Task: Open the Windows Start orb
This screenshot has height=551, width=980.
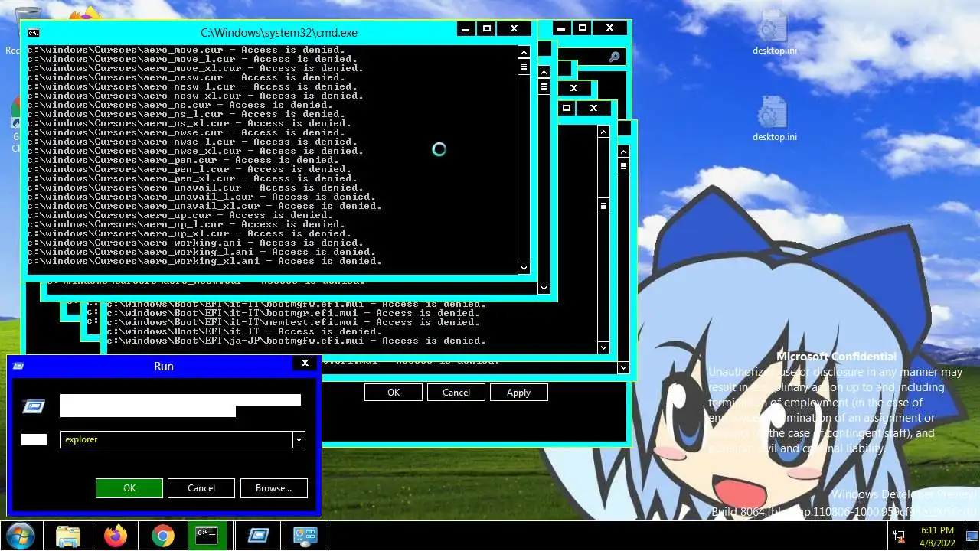Action: [20, 536]
